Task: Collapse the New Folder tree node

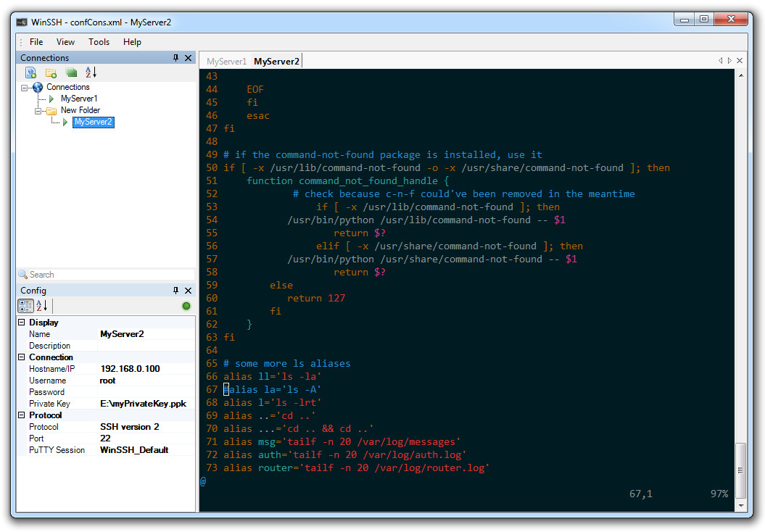Action: click(x=38, y=111)
